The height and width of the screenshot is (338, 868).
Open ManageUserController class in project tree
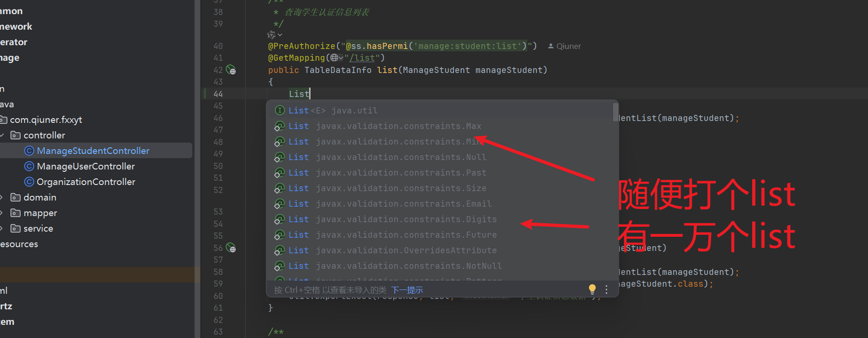(86, 166)
